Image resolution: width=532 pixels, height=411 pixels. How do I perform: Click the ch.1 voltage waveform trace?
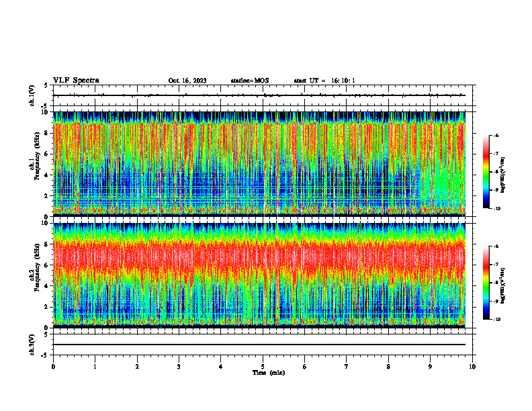tap(259, 95)
